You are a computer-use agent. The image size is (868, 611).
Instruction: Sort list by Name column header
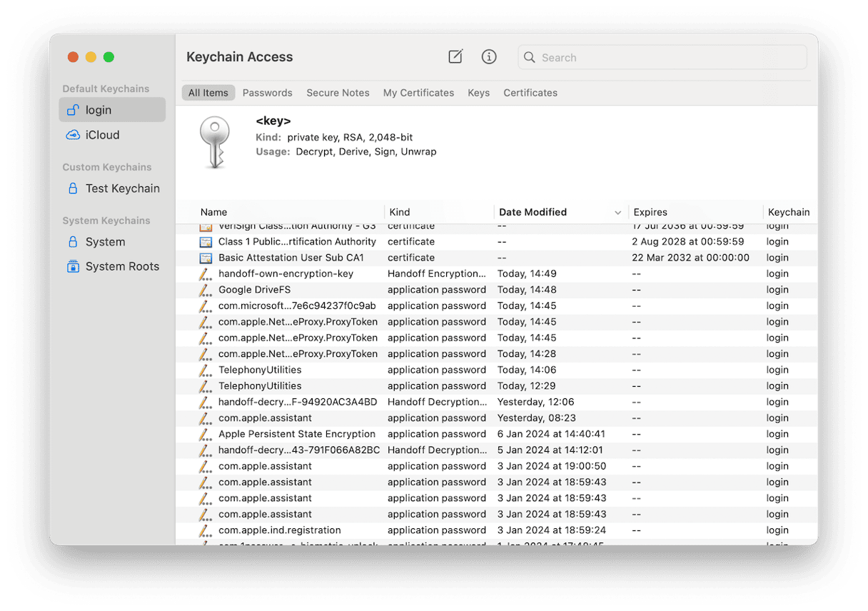coord(213,212)
